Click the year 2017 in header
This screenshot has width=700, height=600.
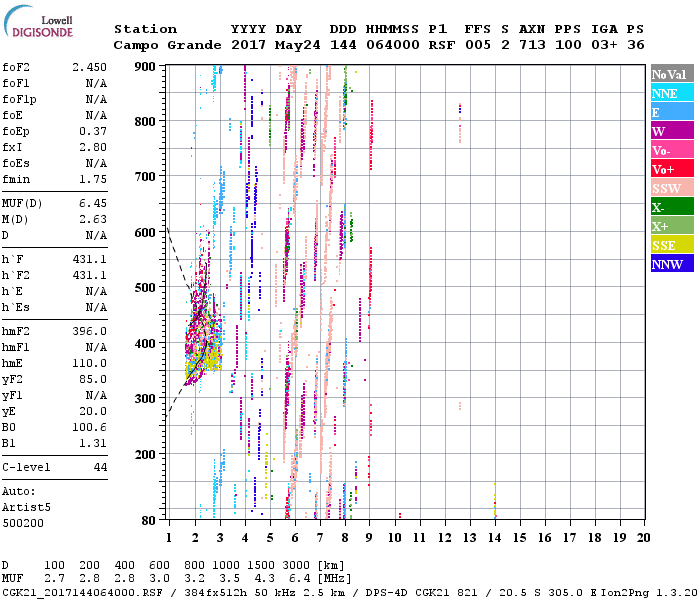coord(248,45)
